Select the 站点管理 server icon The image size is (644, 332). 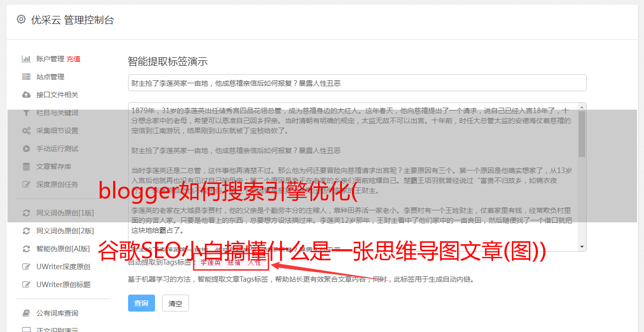(x=26, y=77)
